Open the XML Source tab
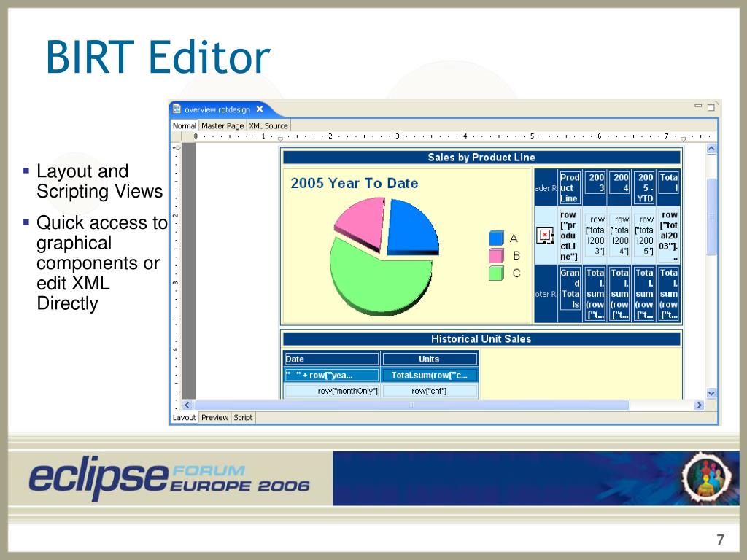The width and height of the screenshot is (747, 560). (x=268, y=125)
